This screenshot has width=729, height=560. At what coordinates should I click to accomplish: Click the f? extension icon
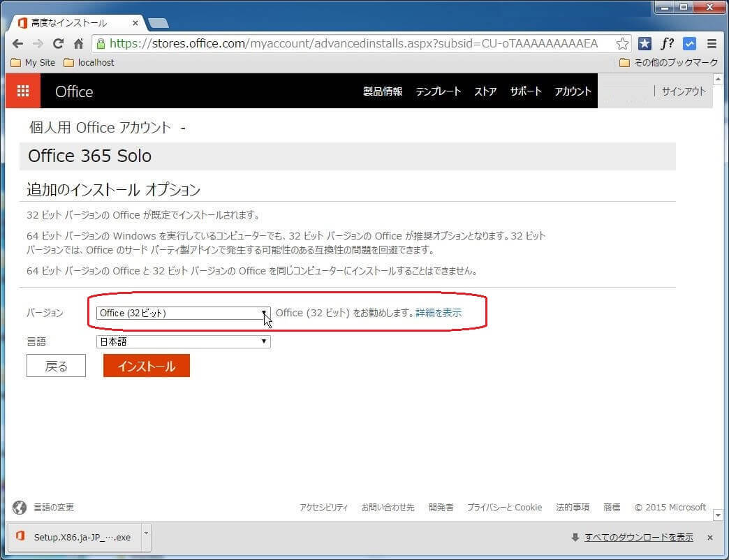point(667,43)
